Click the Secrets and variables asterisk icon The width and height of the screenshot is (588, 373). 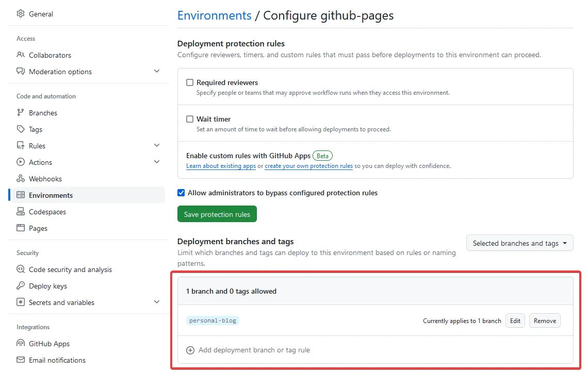coord(21,302)
